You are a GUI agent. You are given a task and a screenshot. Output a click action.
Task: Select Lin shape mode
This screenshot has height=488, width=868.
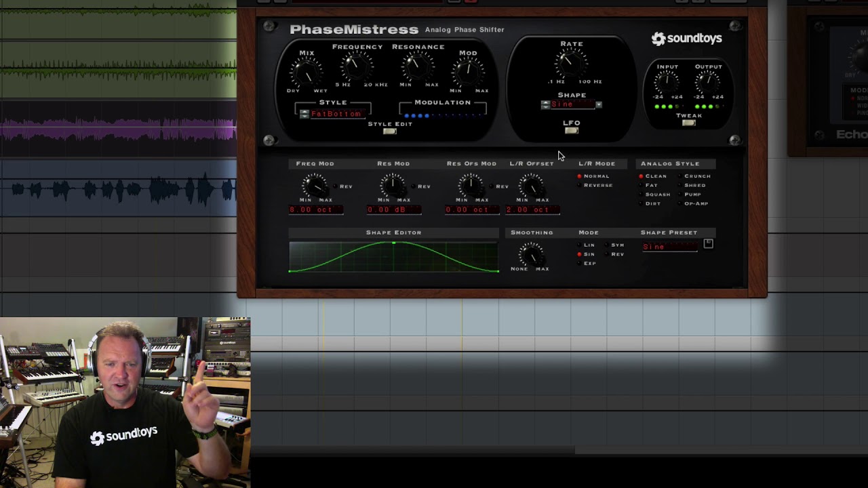pos(586,245)
